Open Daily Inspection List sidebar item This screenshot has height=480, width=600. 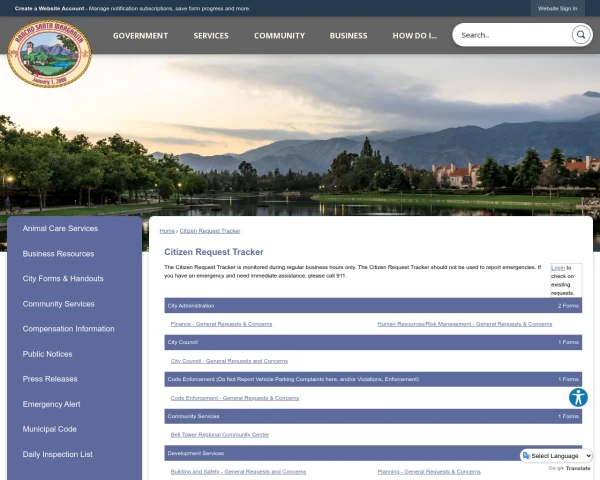57,454
